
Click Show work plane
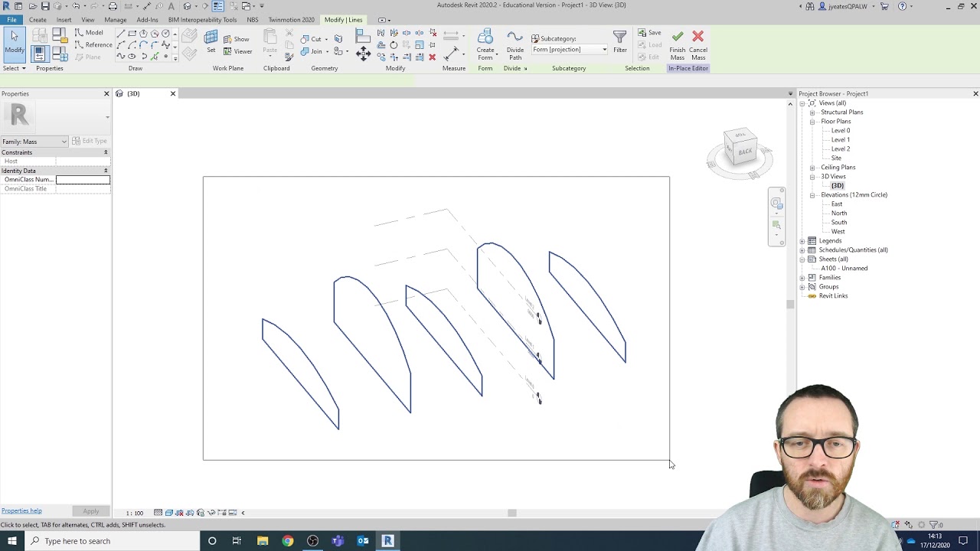(x=237, y=39)
